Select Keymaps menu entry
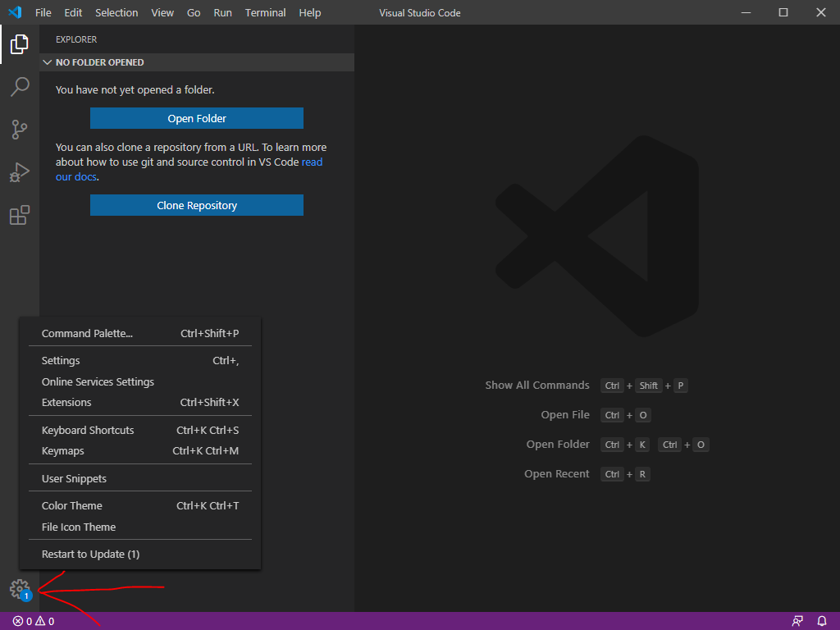Image resolution: width=840 pixels, height=630 pixels. pyautogui.click(x=140, y=451)
